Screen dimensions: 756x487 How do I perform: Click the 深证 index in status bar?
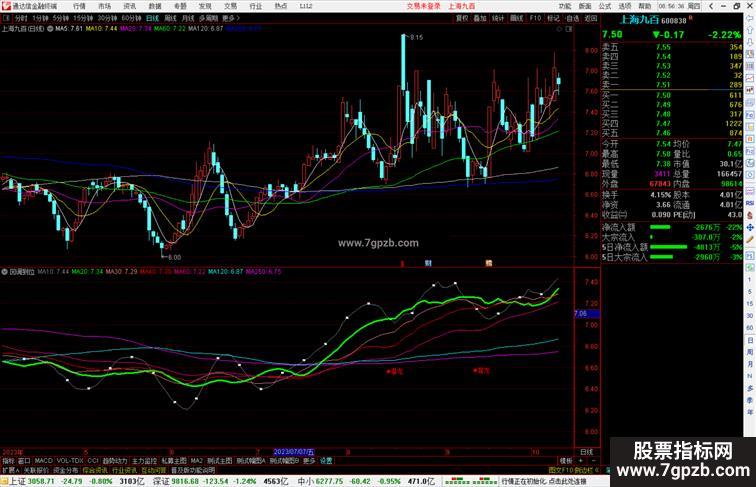pyautogui.click(x=161, y=481)
